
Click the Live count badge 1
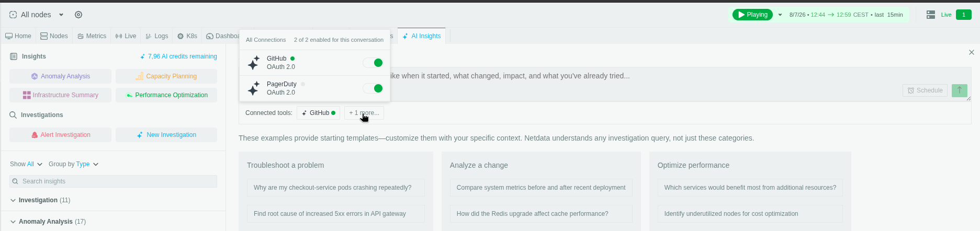963,15
